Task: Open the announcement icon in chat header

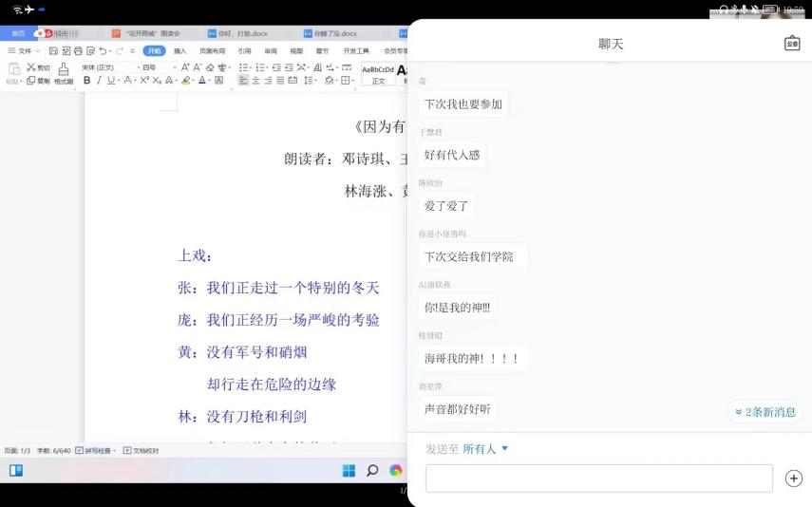Action: pos(792,44)
